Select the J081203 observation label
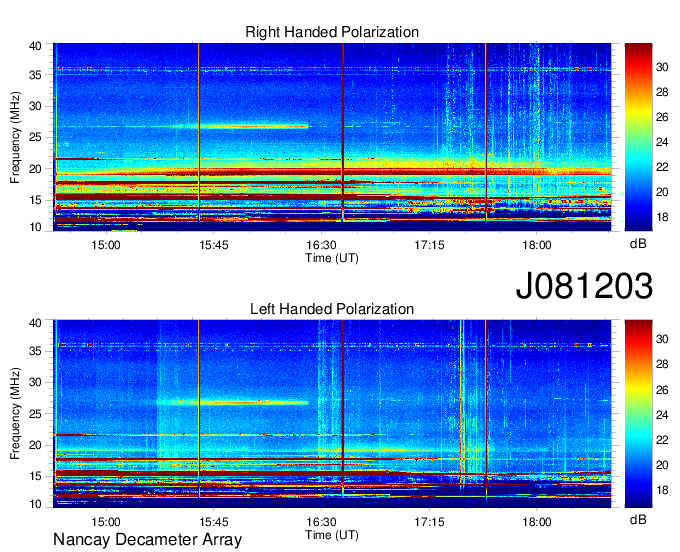 (584, 286)
